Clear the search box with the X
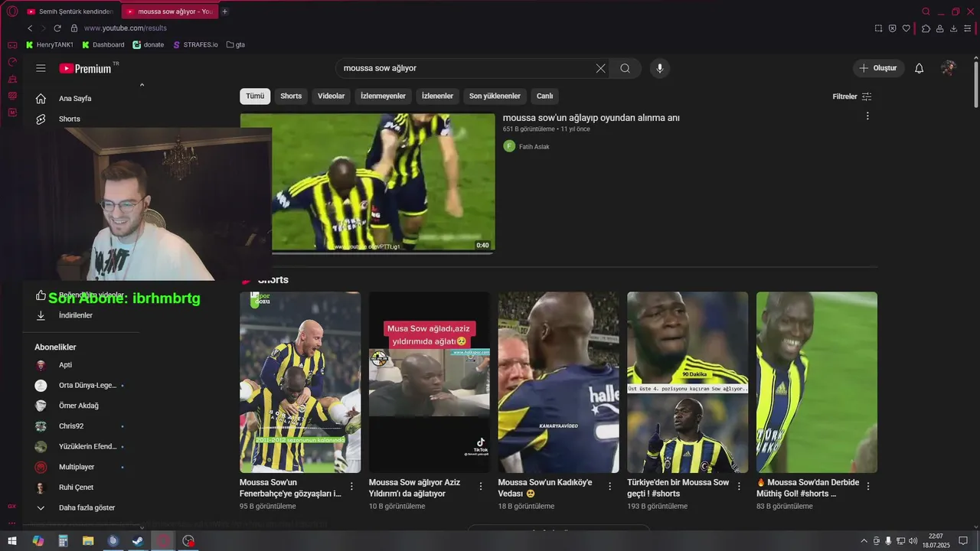The height and width of the screenshot is (551, 980). 600,68
